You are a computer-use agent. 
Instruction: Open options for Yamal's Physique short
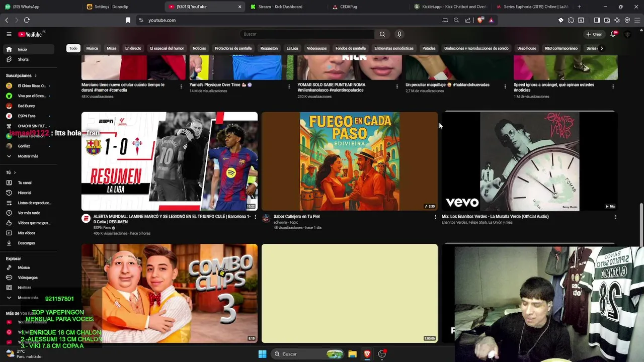pos(289,86)
